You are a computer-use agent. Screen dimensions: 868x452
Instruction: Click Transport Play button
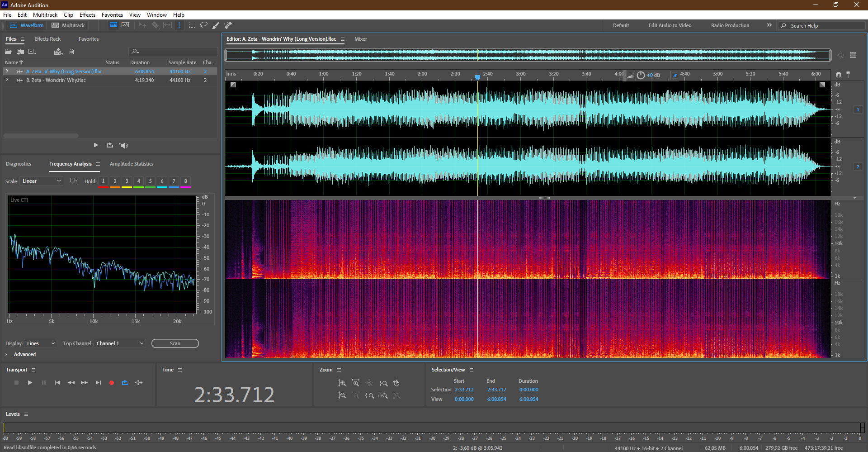point(30,383)
